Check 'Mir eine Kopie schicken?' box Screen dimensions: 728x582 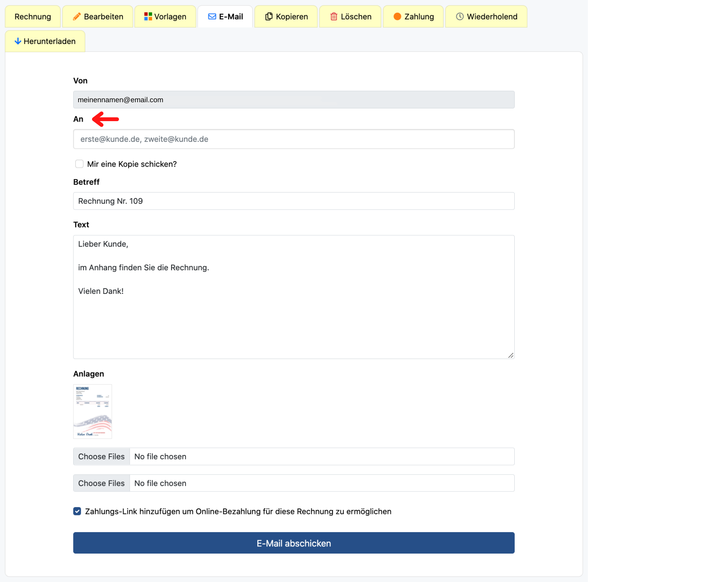[79, 164]
